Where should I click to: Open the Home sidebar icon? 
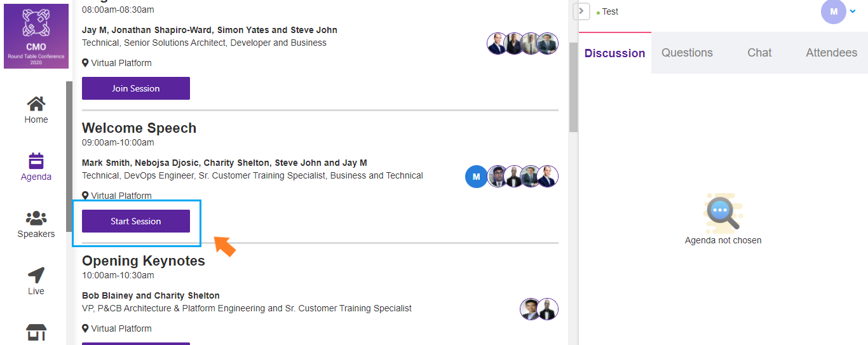(x=36, y=104)
